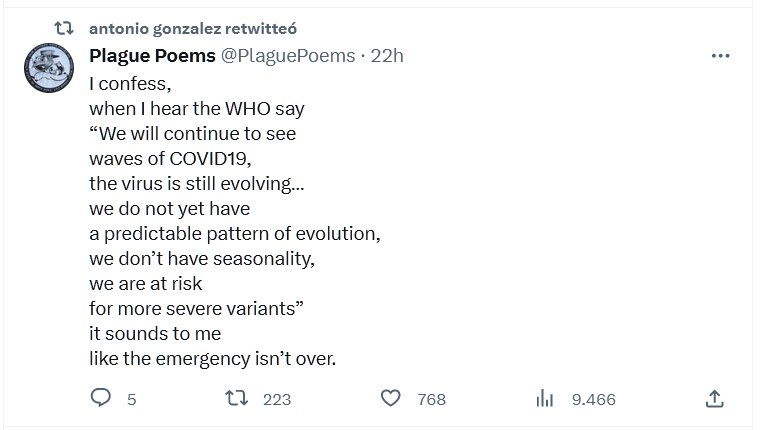Retweet the Plague Poems tweet
This screenshot has width=762, height=430.
(x=236, y=399)
